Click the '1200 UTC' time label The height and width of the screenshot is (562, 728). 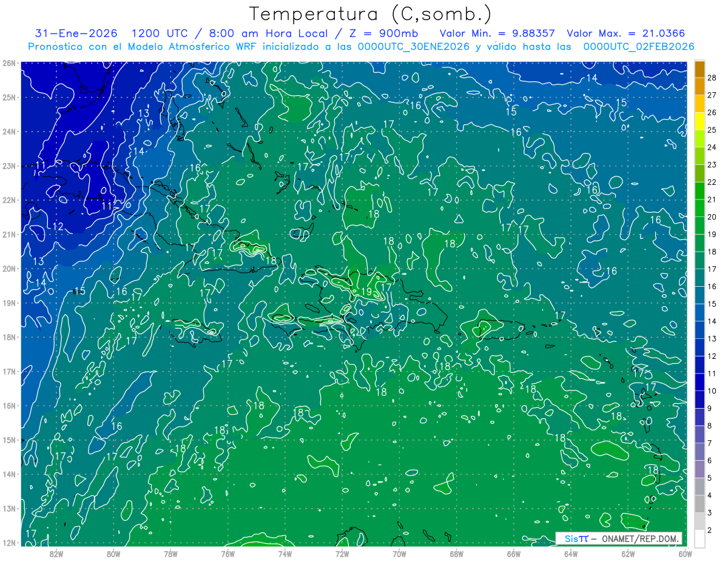(x=161, y=33)
